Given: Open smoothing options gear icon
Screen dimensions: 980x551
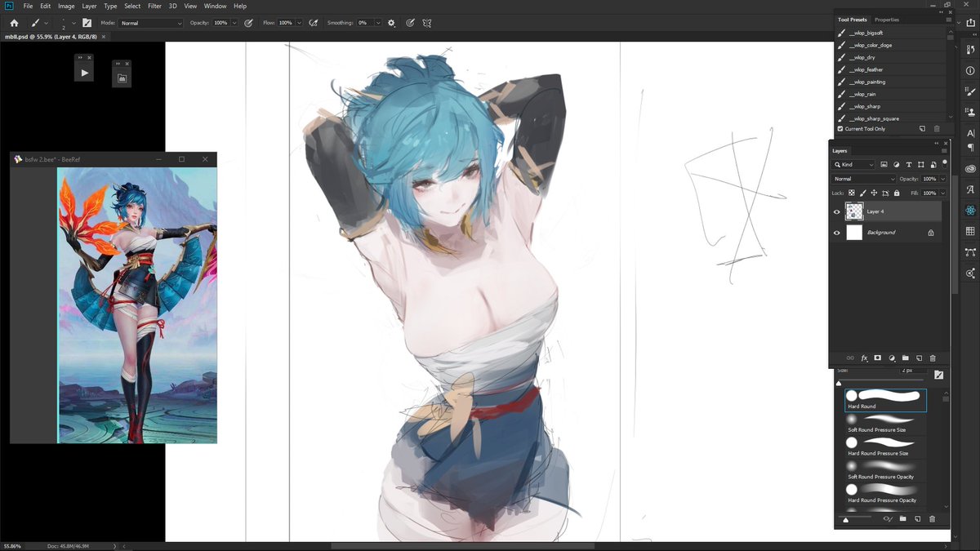Looking at the screenshot, I should point(391,23).
